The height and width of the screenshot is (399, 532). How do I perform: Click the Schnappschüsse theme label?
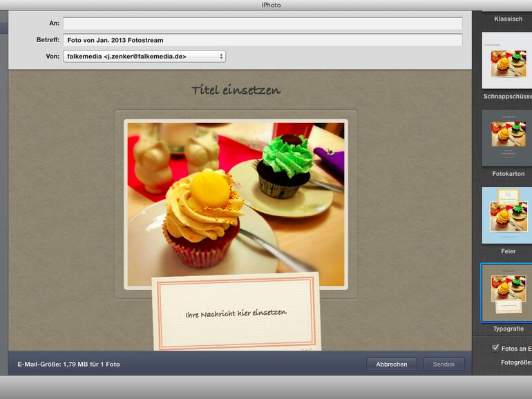(x=508, y=97)
